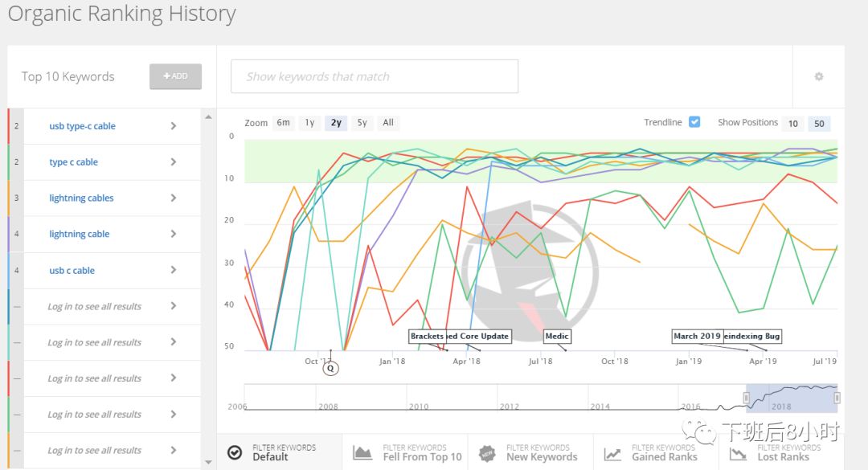
Task: Click the Organic Ranking History title
Action: (122, 14)
